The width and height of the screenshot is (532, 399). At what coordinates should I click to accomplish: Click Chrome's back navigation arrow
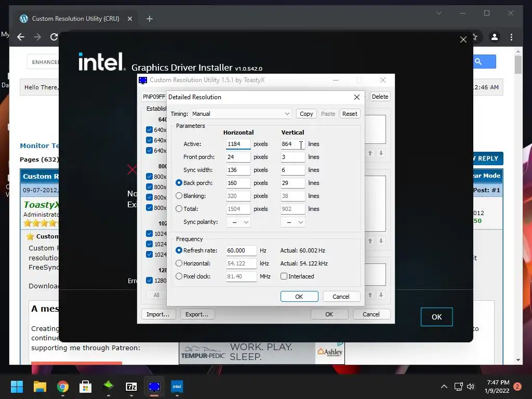tap(21, 37)
